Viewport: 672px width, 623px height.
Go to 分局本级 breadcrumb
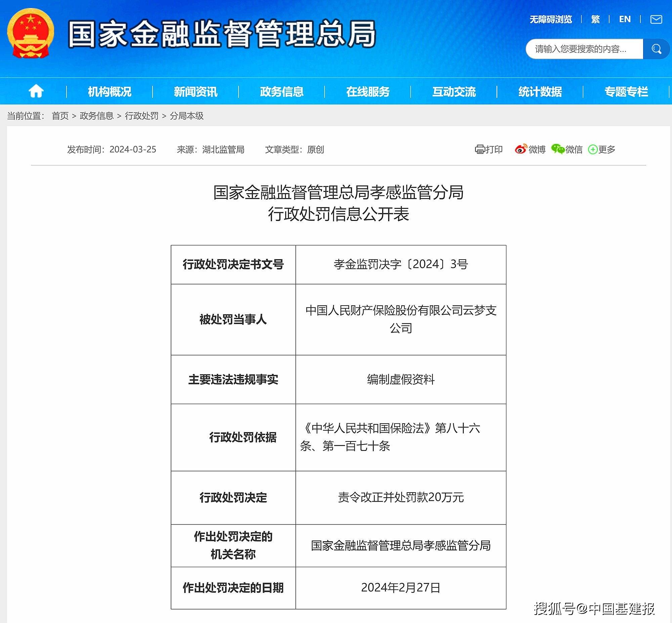187,116
